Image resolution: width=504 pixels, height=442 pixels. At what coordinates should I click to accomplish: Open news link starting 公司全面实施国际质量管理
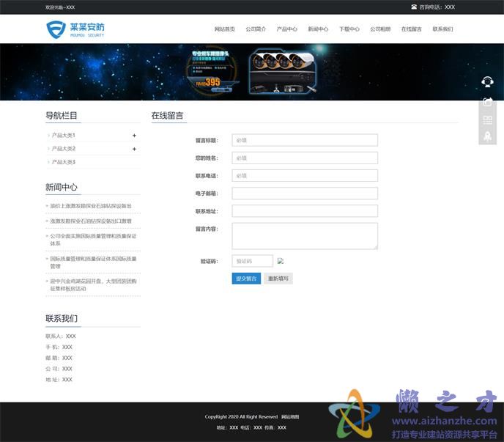point(93,240)
